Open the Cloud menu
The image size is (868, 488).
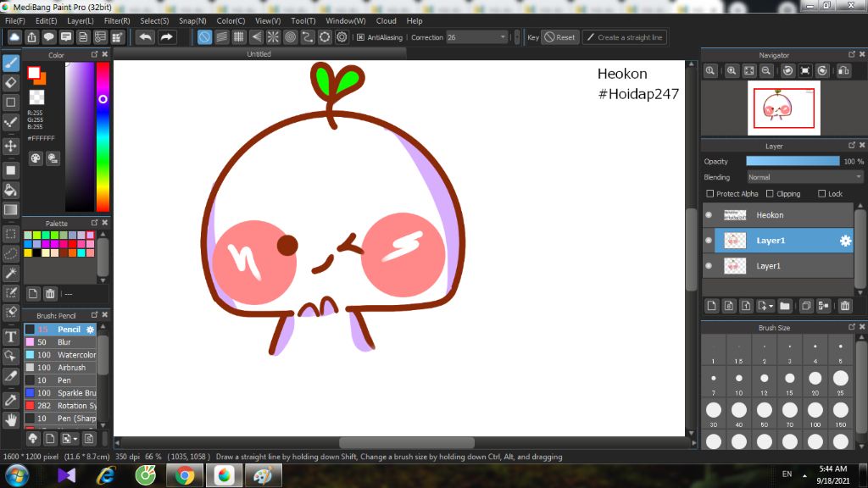pos(386,21)
